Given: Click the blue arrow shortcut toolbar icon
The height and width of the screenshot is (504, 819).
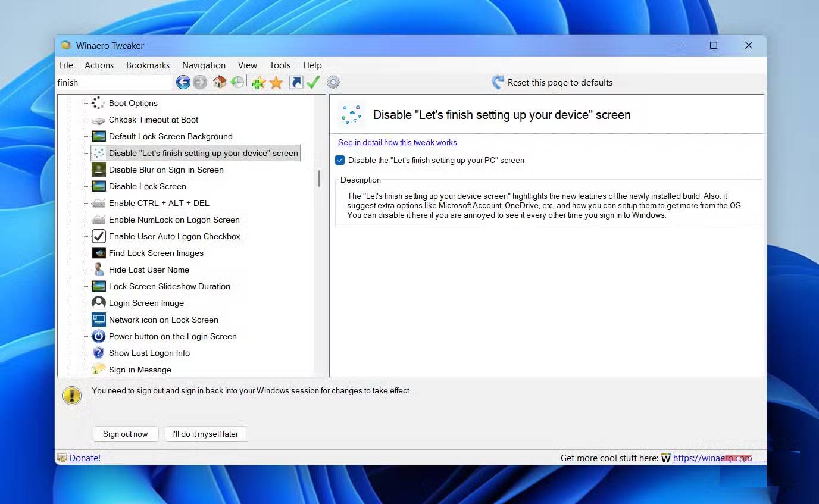Looking at the screenshot, I should (x=295, y=82).
